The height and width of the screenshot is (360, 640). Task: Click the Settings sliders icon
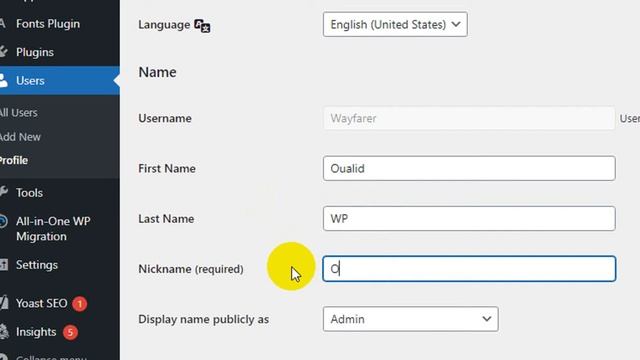tap(4, 265)
